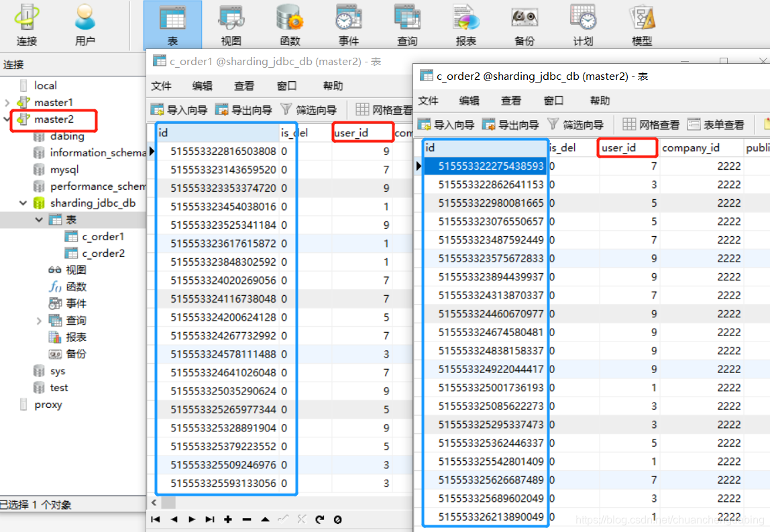
Task: Select the mysql database
Action: click(64, 170)
